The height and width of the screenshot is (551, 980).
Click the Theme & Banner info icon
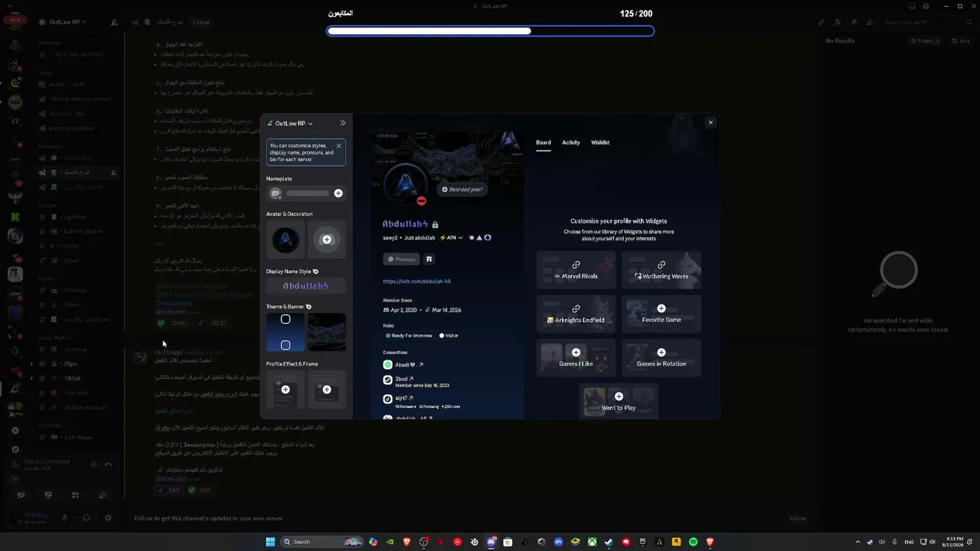(x=309, y=307)
